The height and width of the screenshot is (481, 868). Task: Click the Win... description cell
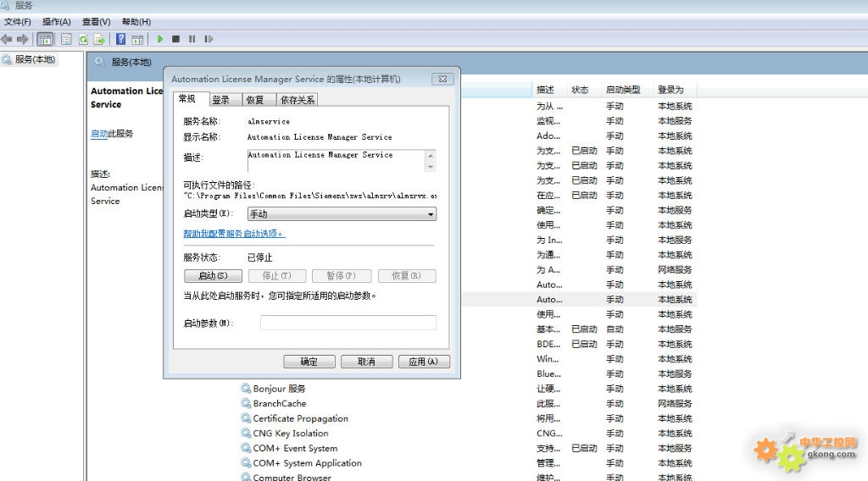click(x=548, y=359)
